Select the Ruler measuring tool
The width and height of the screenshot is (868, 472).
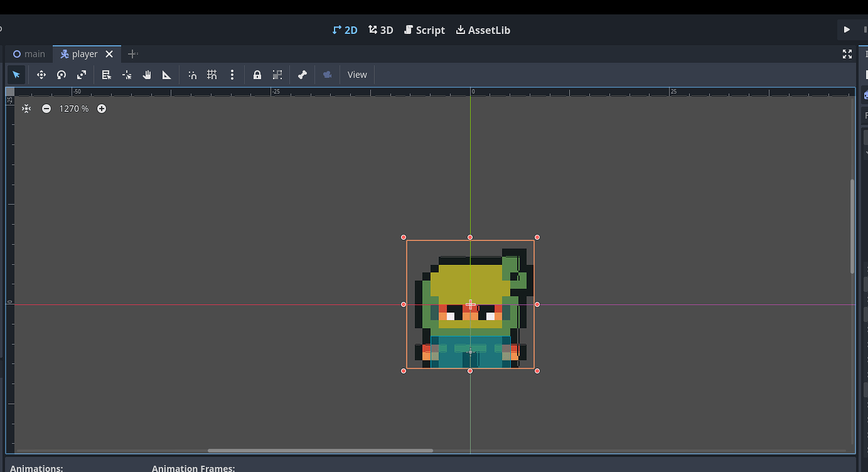[x=167, y=75]
